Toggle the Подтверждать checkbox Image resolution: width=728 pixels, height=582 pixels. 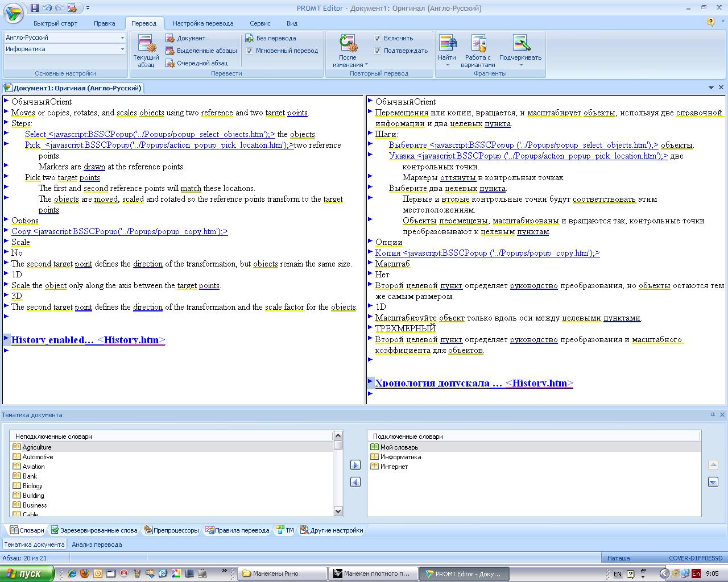coord(377,51)
